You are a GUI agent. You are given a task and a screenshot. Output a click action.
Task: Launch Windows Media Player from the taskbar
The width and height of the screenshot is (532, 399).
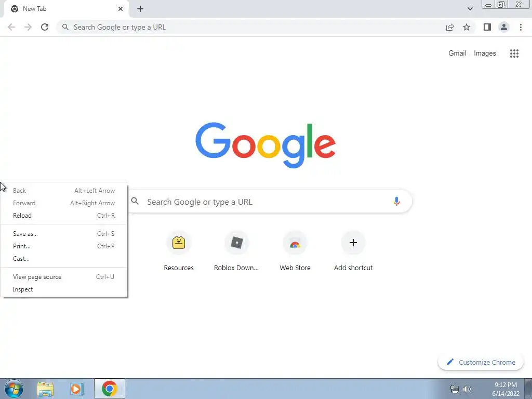77,389
